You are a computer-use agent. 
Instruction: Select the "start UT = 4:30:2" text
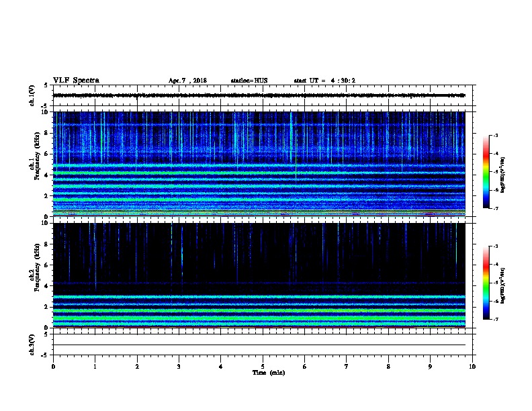(x=324, y=81)
